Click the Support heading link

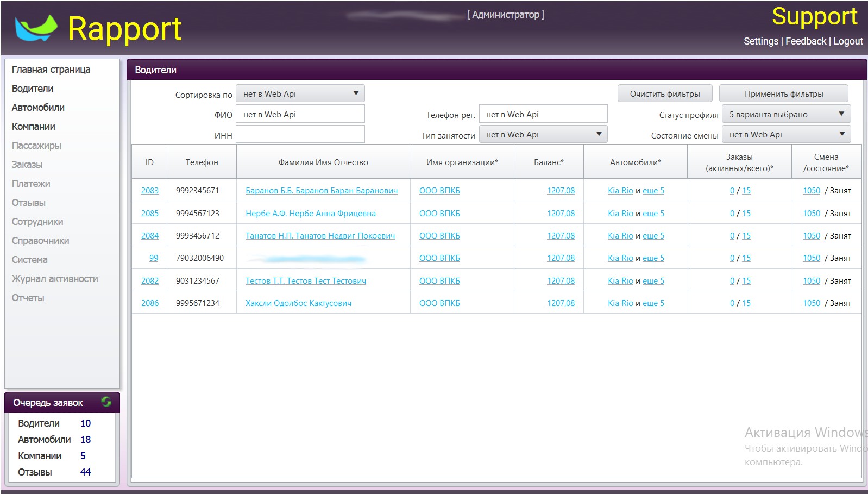coord(815,16)
